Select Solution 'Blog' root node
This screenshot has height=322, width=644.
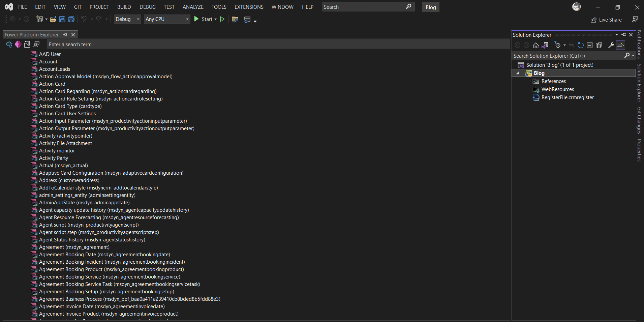point(559,65)
